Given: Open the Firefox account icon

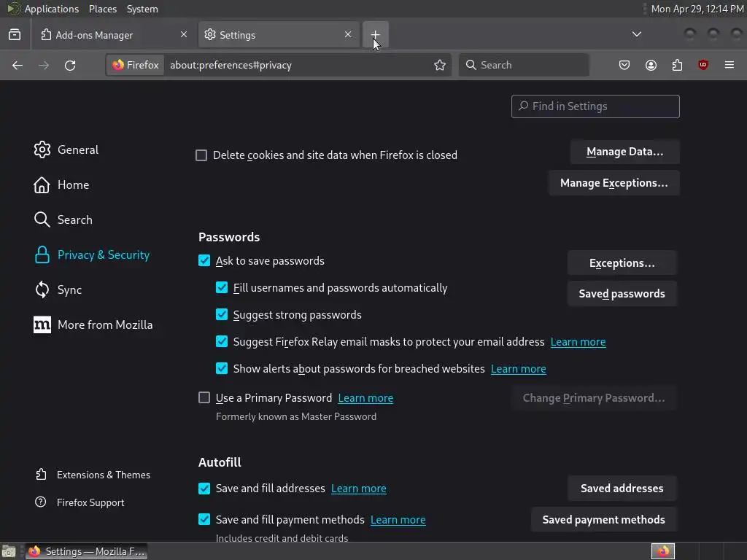Looking at the screenshot, I should 651,65.
